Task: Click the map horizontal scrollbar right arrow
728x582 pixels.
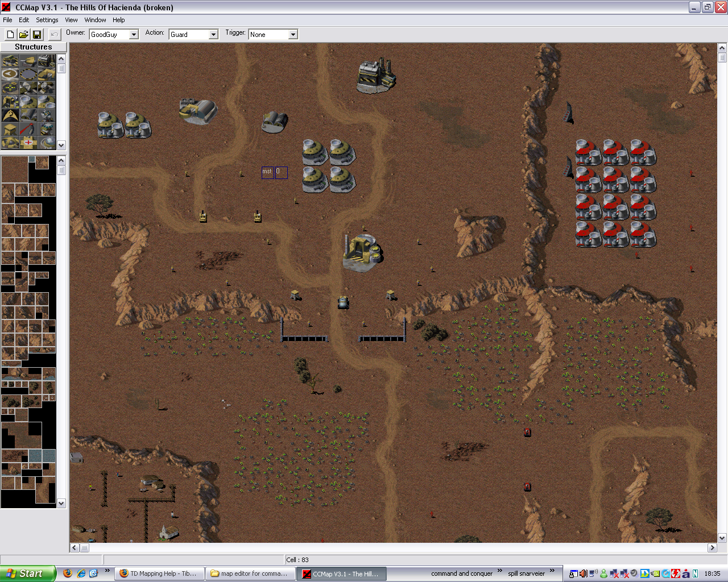Action: 712,548
